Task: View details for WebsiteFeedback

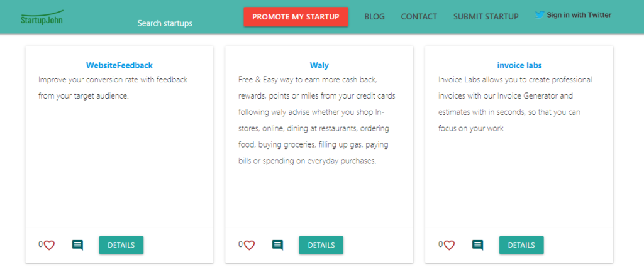Action: coord(121,245)
